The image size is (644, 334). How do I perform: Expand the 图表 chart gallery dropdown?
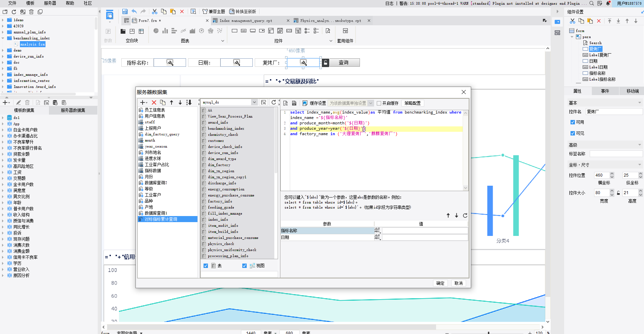tap(223, 41)
